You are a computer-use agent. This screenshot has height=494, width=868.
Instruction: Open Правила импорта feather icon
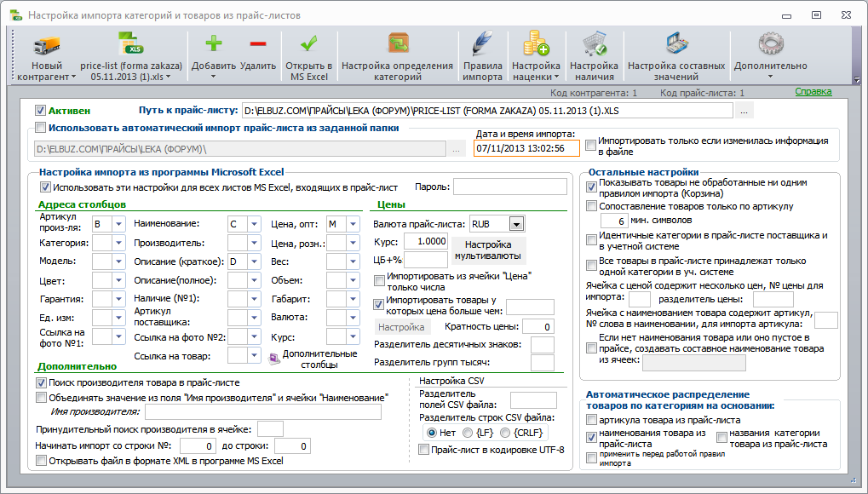[x=483, y=43]
